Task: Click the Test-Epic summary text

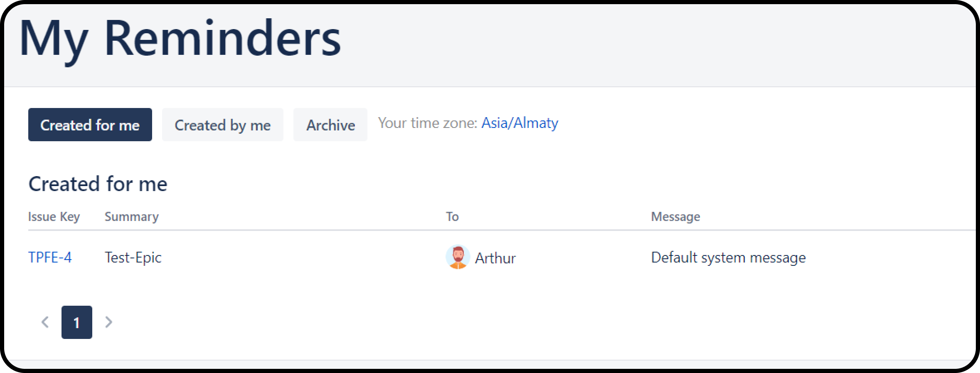Action: [x=133, y=258]
